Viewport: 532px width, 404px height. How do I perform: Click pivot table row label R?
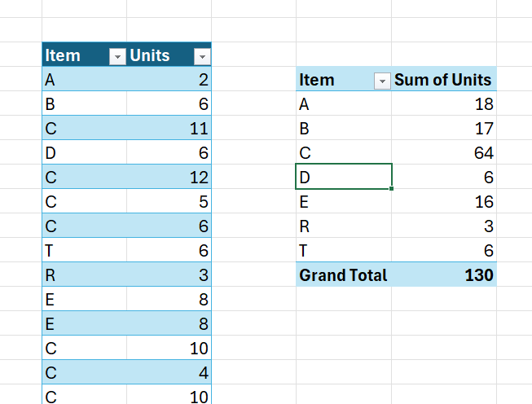343,226
